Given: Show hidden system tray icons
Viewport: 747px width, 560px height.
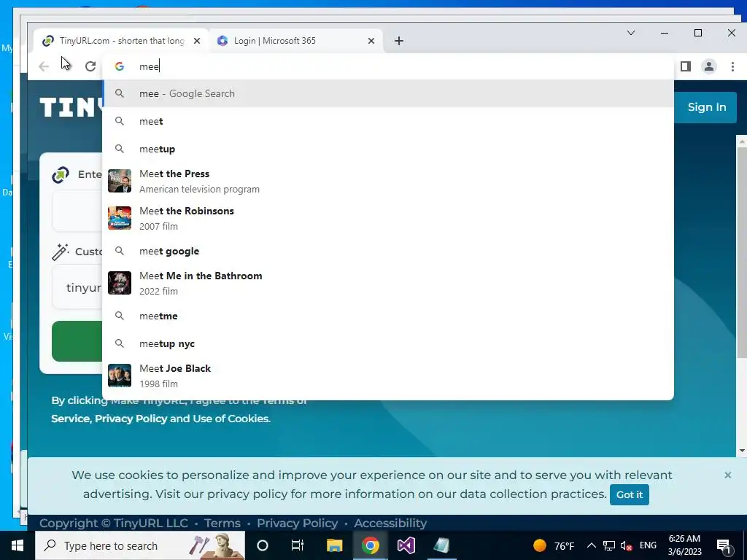Looking at the screenshot, I should [591, 545].
